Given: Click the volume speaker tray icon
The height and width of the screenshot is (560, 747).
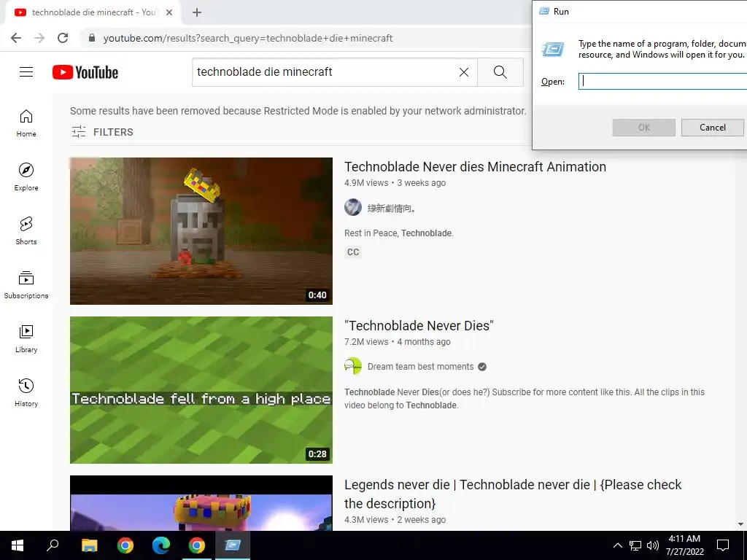Looking at the screenshot, I should pos(652,545).
